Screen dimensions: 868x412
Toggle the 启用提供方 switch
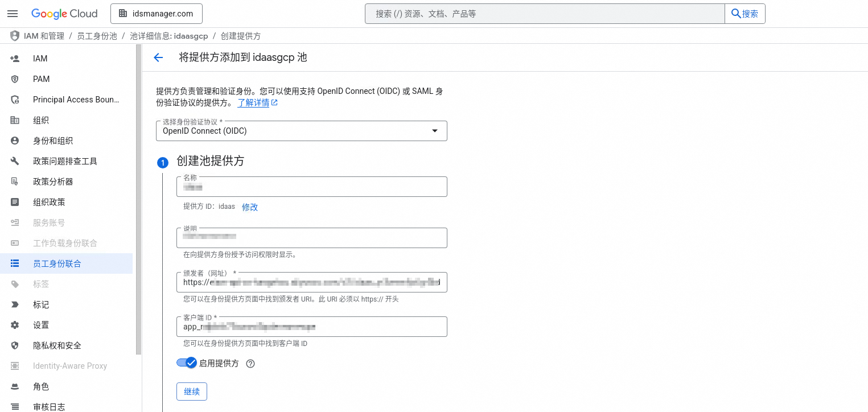[187, 362]
